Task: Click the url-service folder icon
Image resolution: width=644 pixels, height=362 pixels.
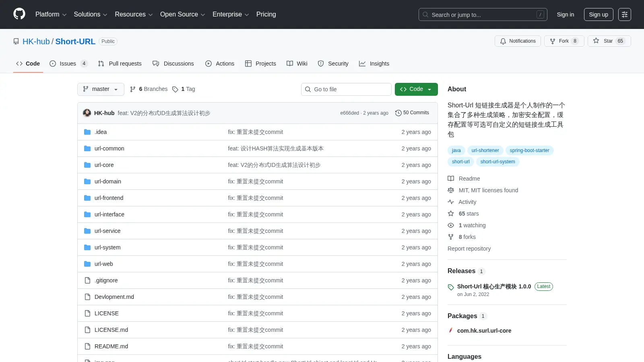Action: click(x=87, y=231)
